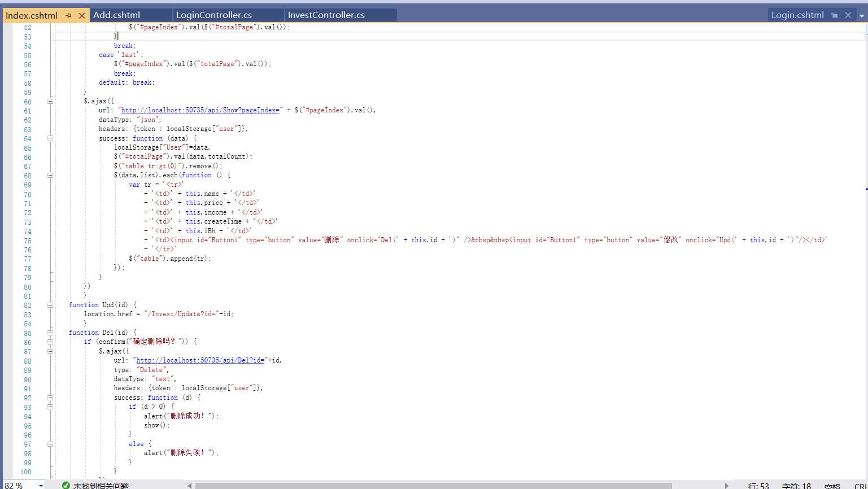Close the Login.cshtml tab
The height and width of the screenshot is (489, 868).
click(848, 16)
